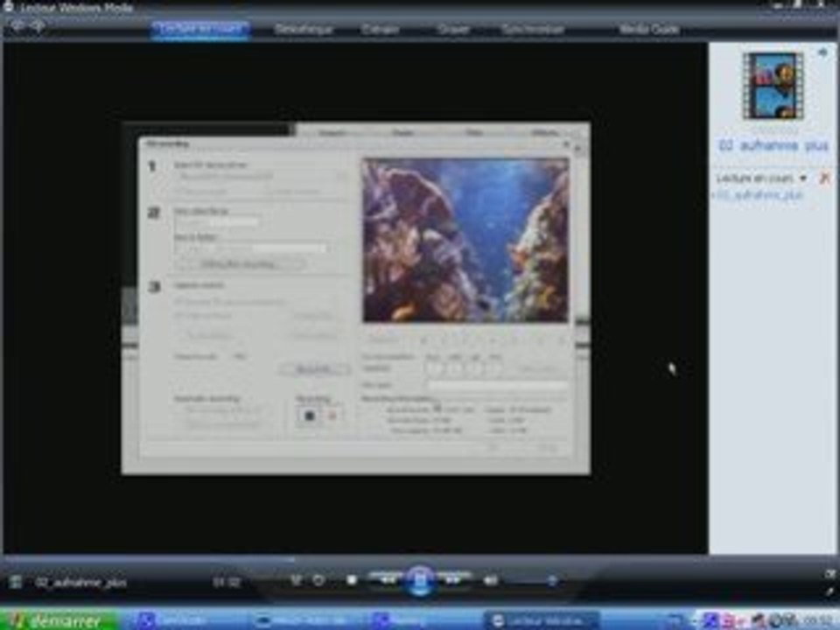
Task: Hide the list pane with the arrow icon
Action: (x=823, y=52)
